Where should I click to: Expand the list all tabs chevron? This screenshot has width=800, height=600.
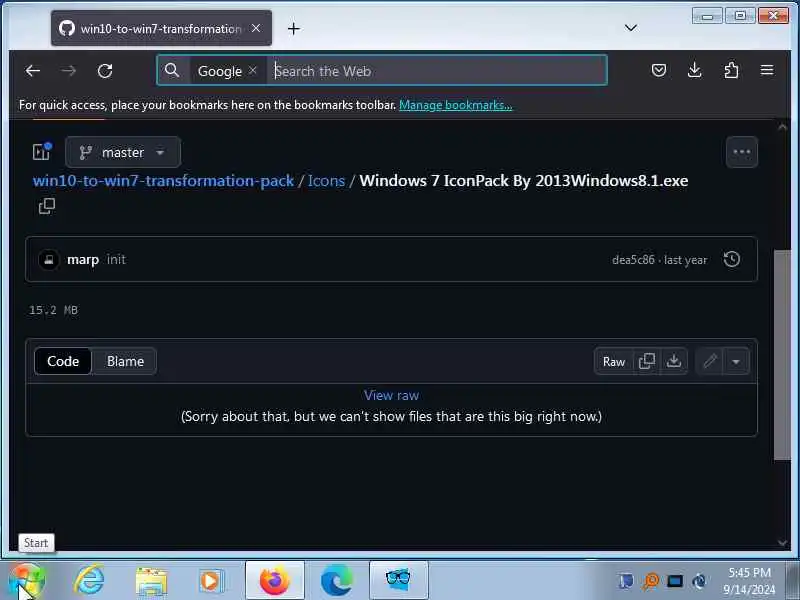pyautogui.click(x=631, y=28)
